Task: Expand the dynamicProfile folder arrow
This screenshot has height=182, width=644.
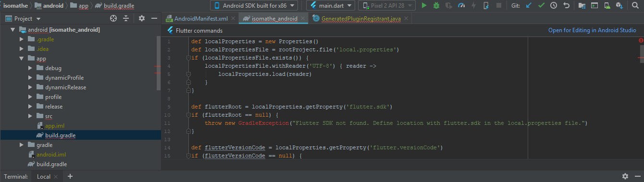Action: point(30,78)
